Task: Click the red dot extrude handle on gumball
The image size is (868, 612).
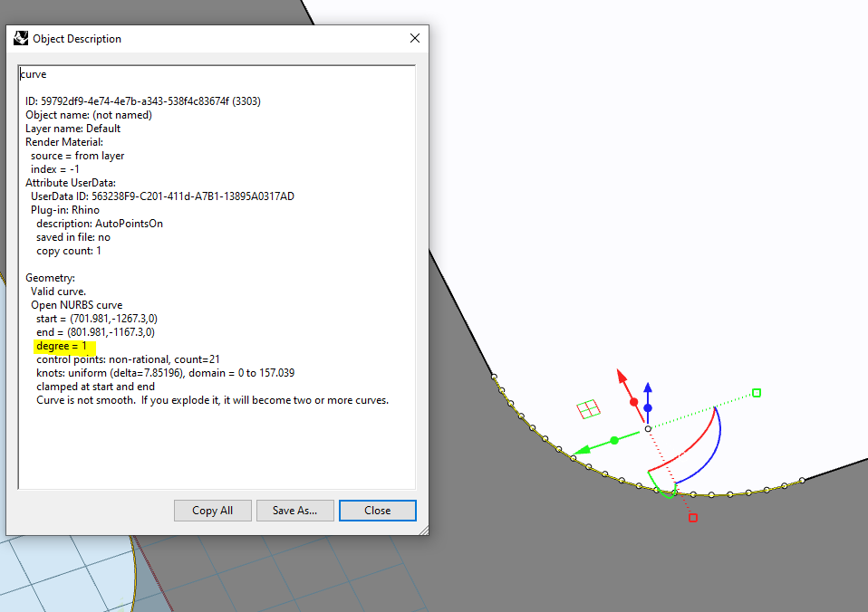Action: (x=634, y=402)
